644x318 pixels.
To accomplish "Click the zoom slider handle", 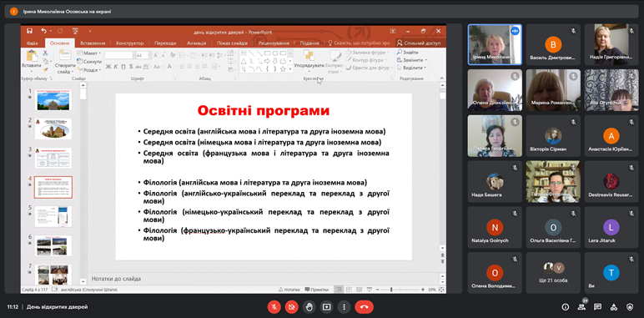I will [x=391, y=290].
